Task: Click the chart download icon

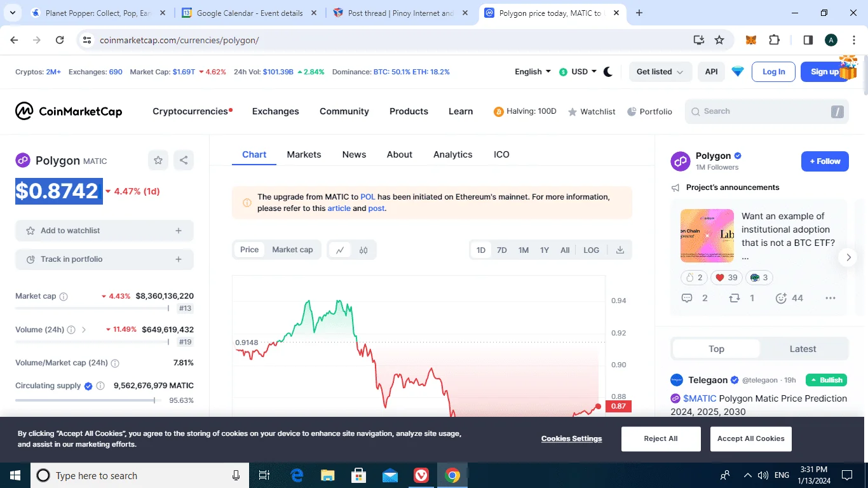Action: (x=620, y=250)
